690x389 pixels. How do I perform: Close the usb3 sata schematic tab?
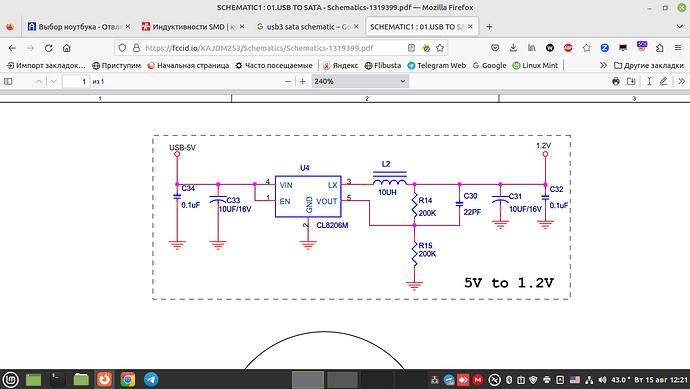pyautogui.click(x=356, y=27)
